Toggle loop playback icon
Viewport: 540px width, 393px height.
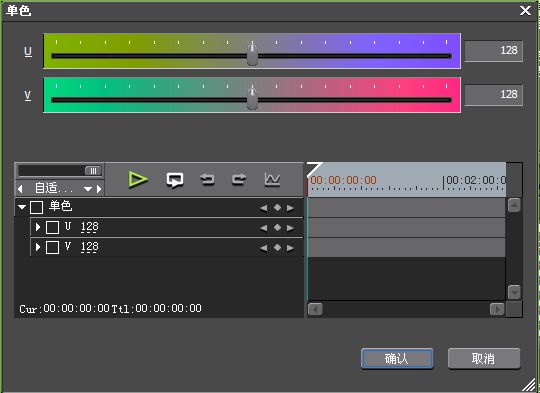pos(175,180)
